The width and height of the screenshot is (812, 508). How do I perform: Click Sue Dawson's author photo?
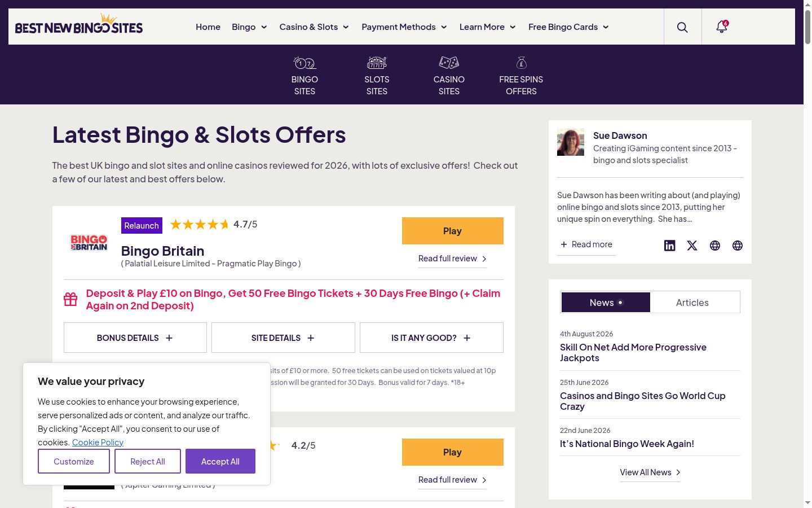[571, 142]
